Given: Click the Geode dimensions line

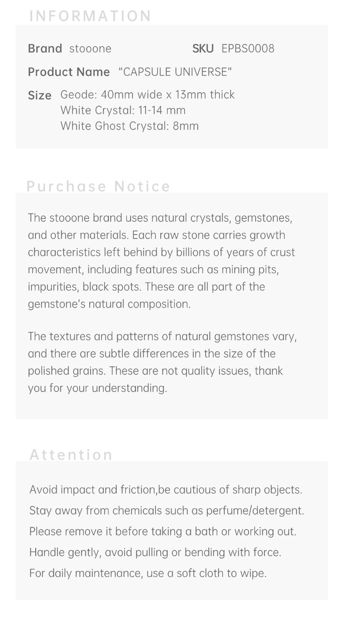Looking at the screenshot, I should coord(147,95).
